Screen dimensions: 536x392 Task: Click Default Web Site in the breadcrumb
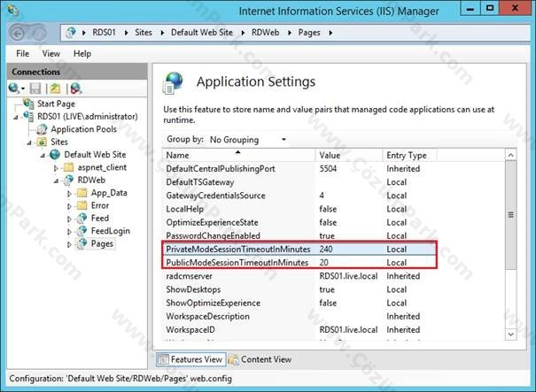pos(202,33)
